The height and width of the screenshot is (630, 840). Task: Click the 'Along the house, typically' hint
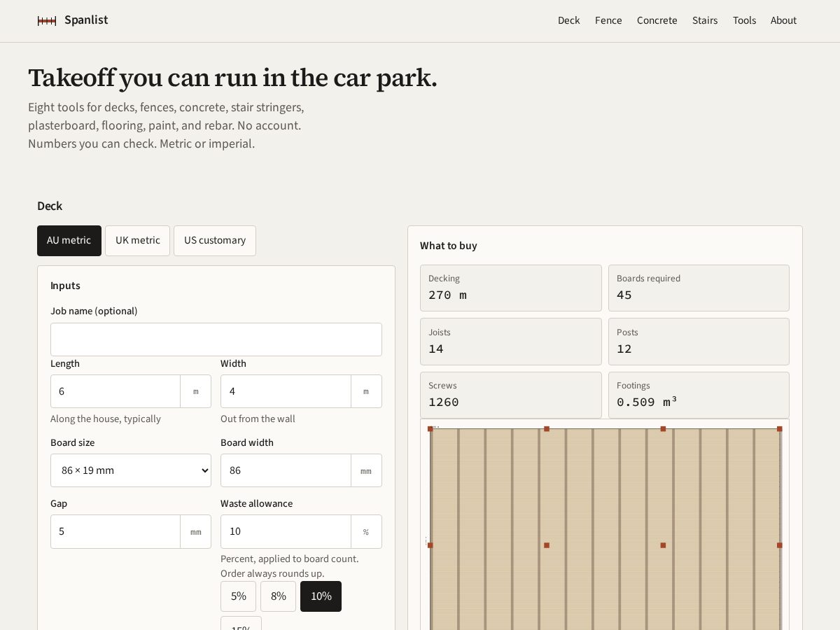pos(106,419)
